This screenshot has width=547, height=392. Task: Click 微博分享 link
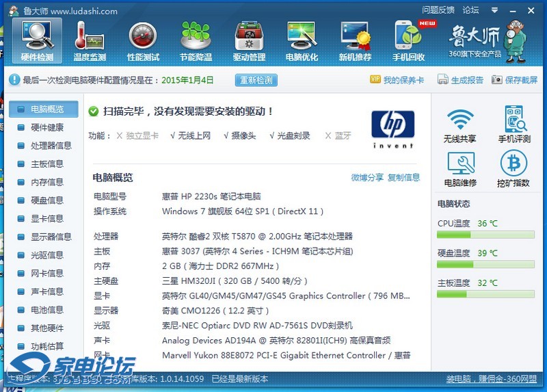tap(367, 178)
